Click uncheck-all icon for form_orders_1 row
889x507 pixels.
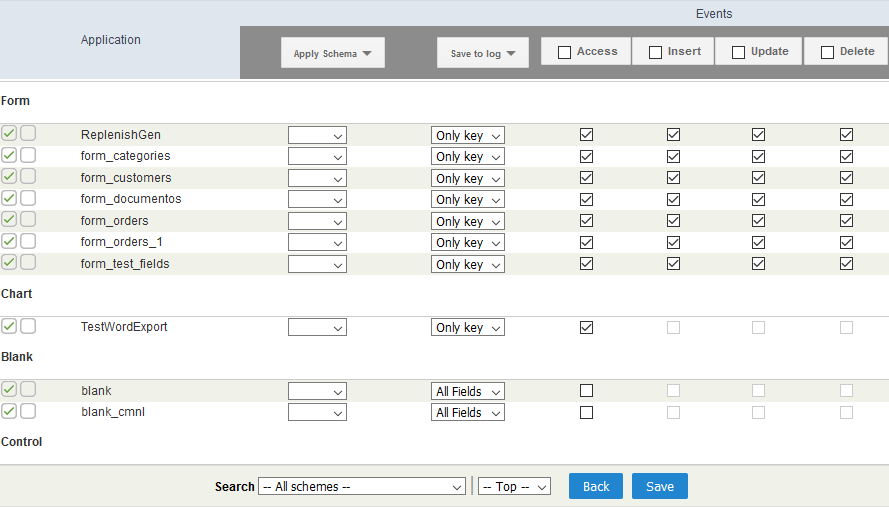pyautogui.click(x=28, y=241)
